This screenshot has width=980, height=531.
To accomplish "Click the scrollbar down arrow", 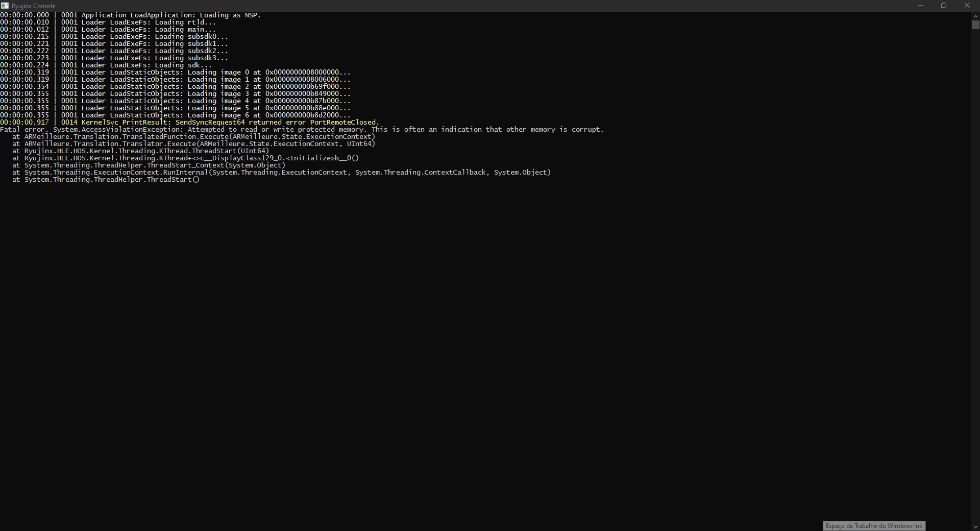I will coord(975,527).
